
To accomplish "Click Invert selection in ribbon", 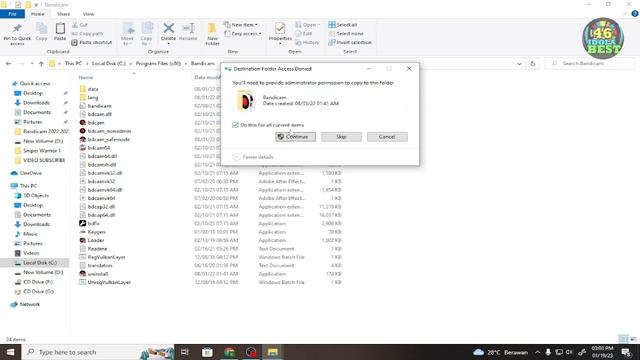I will [x=350, y=42].
